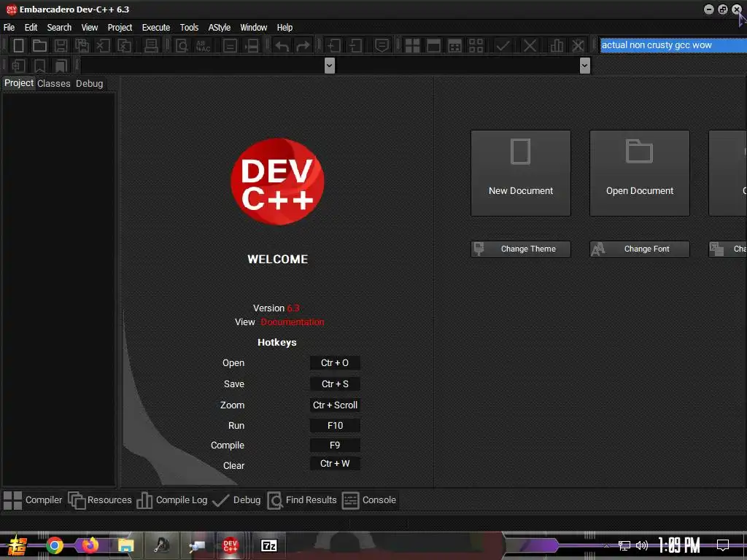Click the filled Goto Bookmark icon
Viewport: 747px width, 560px height.
pyautogui.click(x=61, y=65)
